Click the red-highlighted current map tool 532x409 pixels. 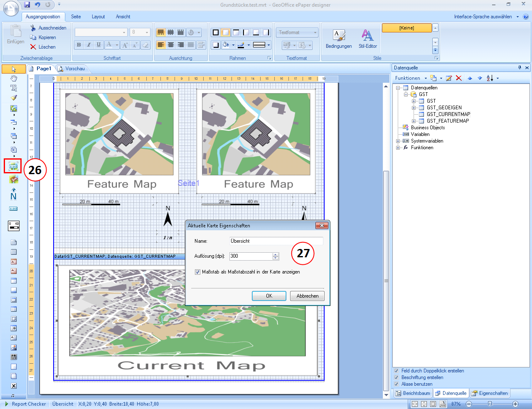(x=13, y=166)
